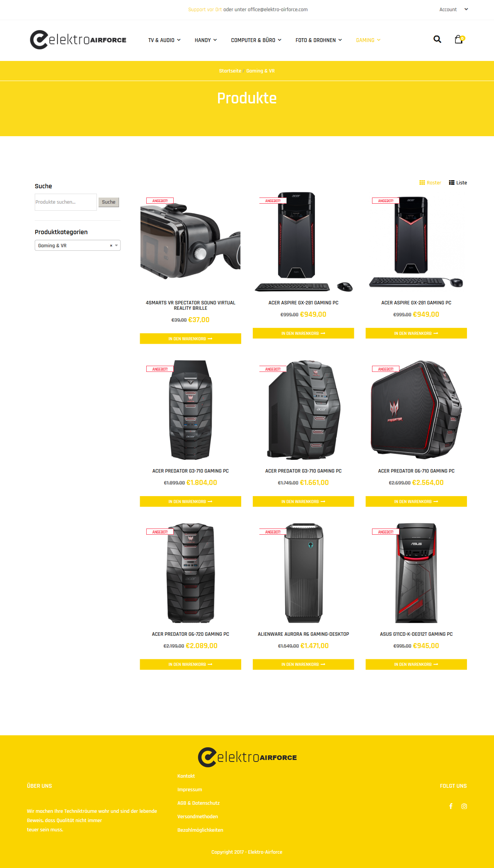
Task: Open the Foto & Drohnen menu
Action: [x=319, y=40]
